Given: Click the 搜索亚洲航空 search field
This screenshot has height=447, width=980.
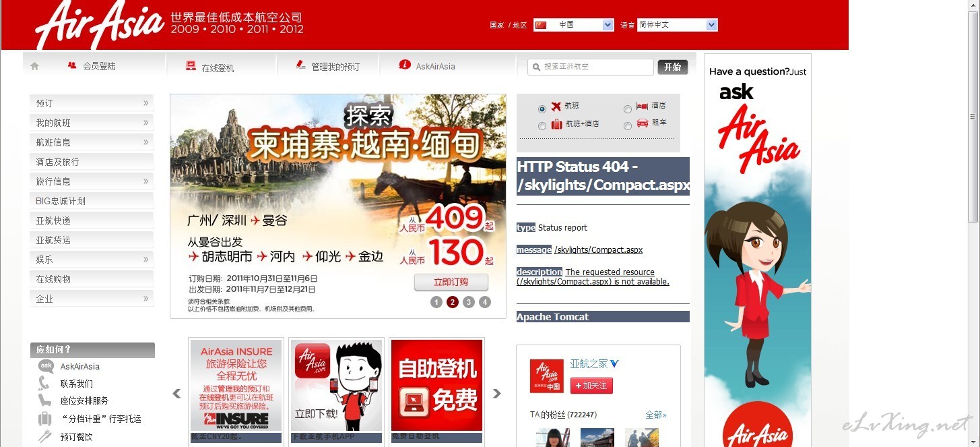Looking at the screenshot, I should tap(591, 67).
